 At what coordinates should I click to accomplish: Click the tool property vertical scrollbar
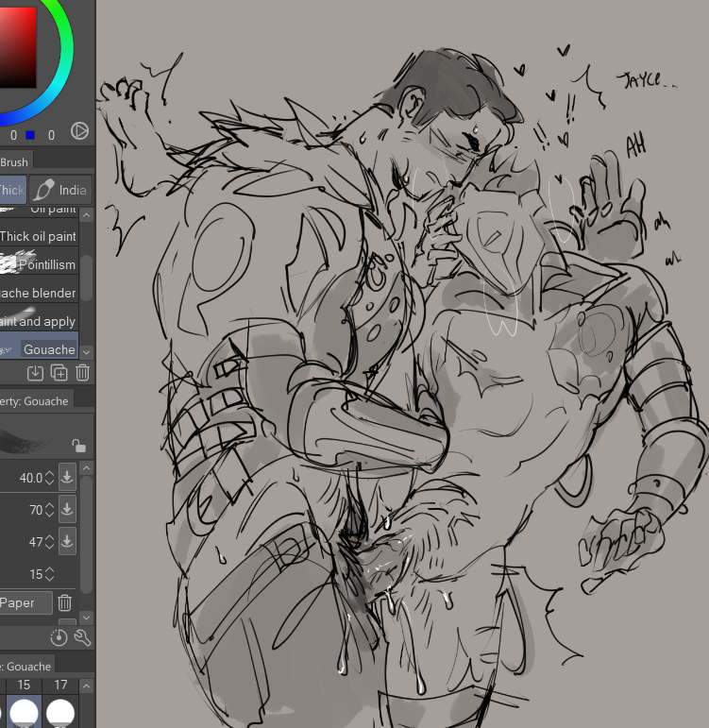(86, 534)
